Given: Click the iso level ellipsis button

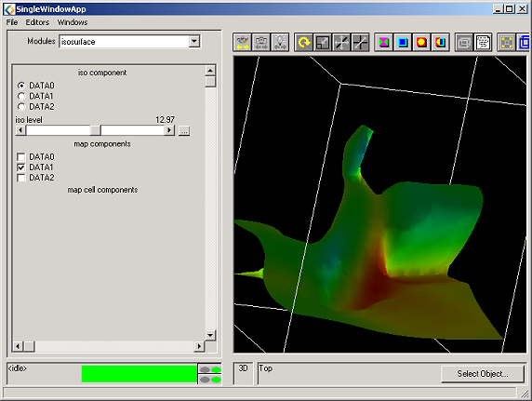Looking at the screenshot, I should pyautogui.click(x=184, y=131).
